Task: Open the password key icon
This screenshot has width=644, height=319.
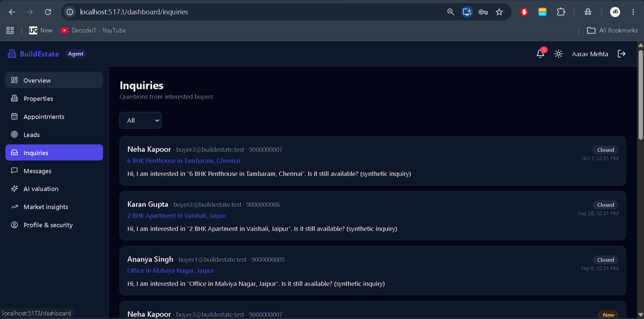Action: [x=483, y=12]
